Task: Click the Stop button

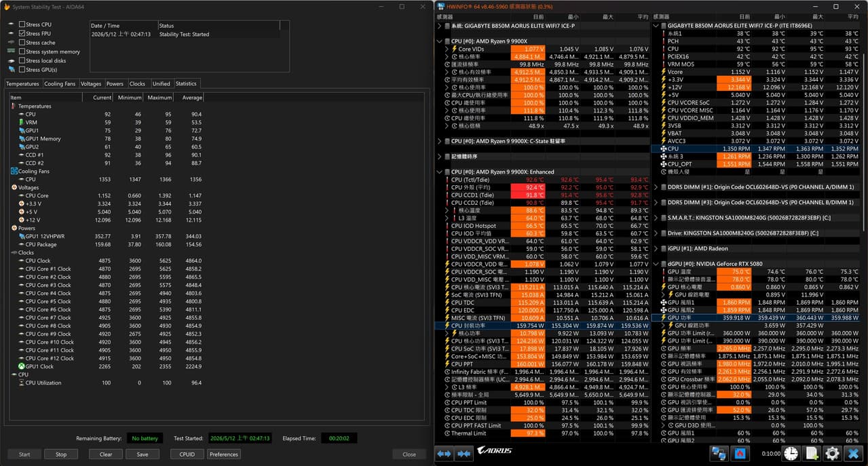Action: pos(61,454)
